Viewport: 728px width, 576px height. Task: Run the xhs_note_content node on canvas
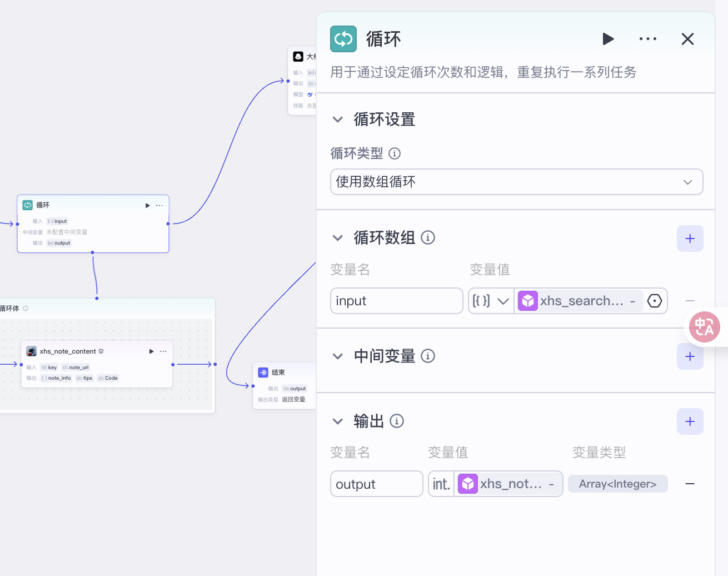(x=151, y=351)
